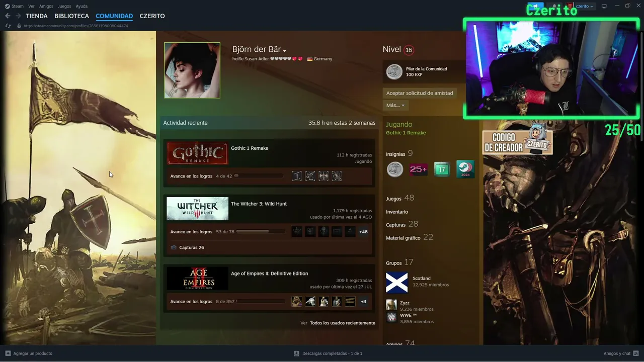The image size is (644, 362).
Task: Open the Steam logo menu
Action: pyautogui.click(x=8, y=6)
